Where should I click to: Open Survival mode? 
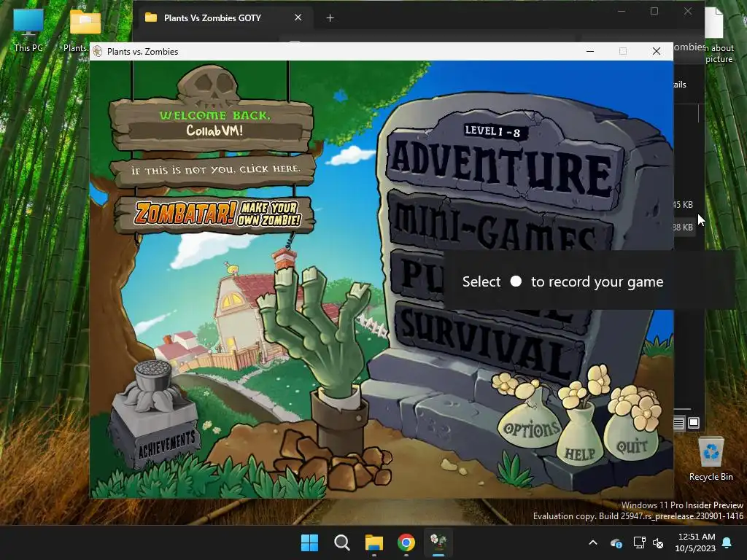488,341
